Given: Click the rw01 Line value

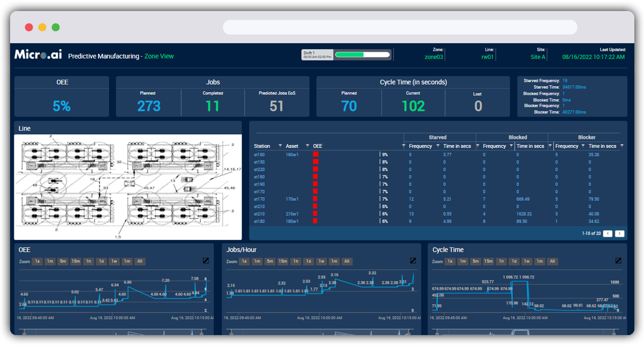Looking at the screenshot, I should coord(488,57).
